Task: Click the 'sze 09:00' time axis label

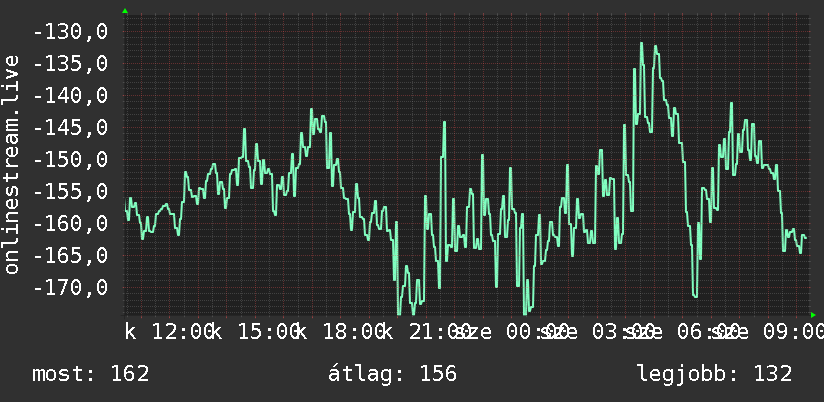Action: pyautogui.click(x=768, y=332)
